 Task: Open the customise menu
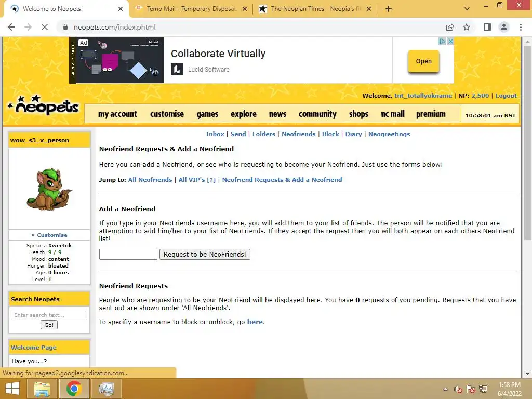167,114
